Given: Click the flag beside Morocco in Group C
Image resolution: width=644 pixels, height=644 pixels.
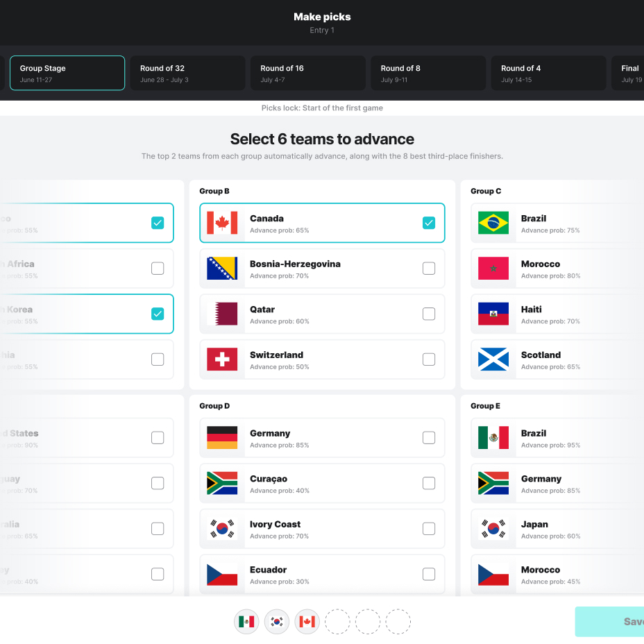Looking at the screenshot, I should pyautogui.click(x=493, y=268).
